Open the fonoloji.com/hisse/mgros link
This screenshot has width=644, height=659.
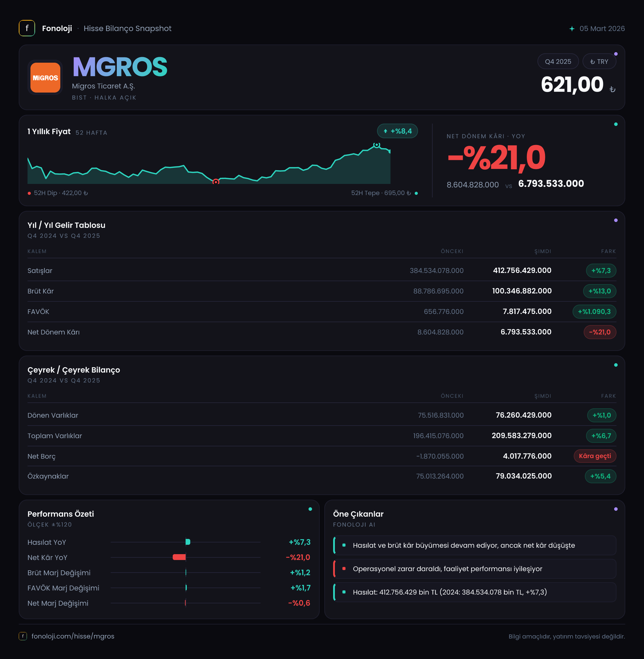73,636
